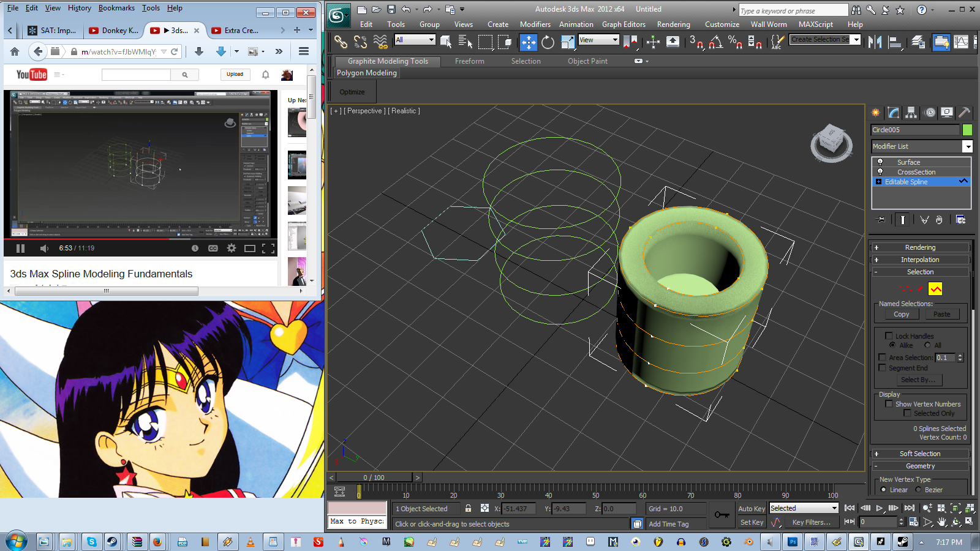980x551 pixels.
Task: Switch to the Freeform ribbon tab
Action: [x=469, y=61]
